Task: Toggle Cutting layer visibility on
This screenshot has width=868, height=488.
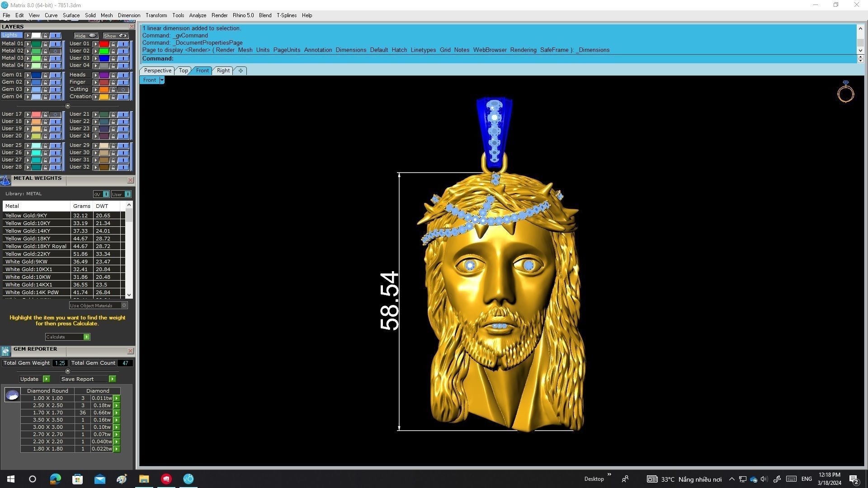Action: coord(123,89)
